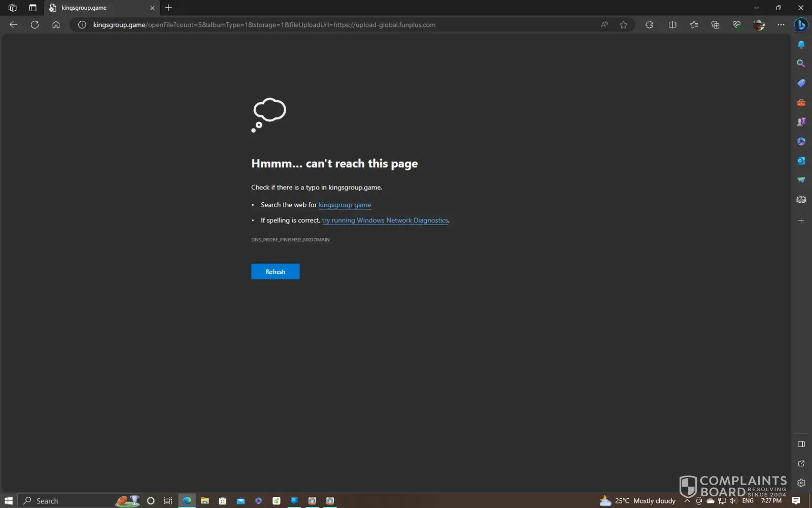Image resolution: width=812 pixels, height=508 pixels.
Task: Open a new browser tab
Action: click(x=168, y=8)
